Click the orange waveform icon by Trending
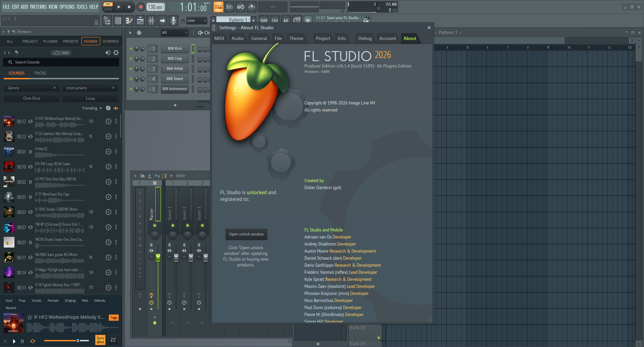Viewport: 644px width, 347px height. [x=116, y=108]
